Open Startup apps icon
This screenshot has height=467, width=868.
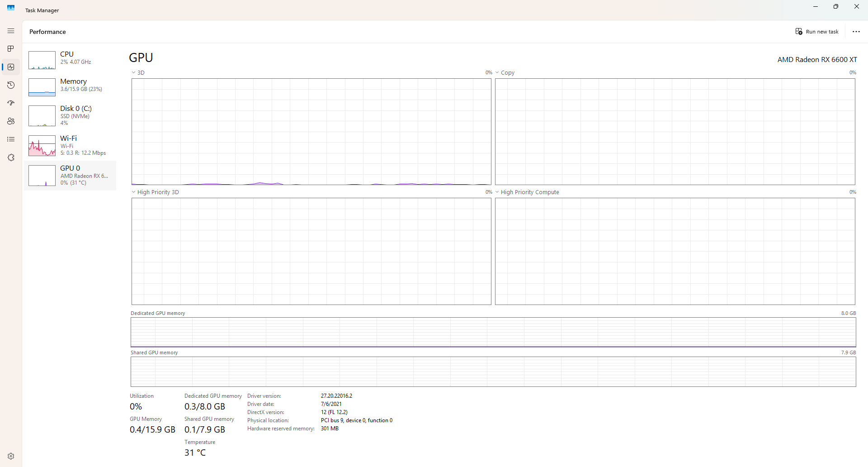[x=11, y=103]
